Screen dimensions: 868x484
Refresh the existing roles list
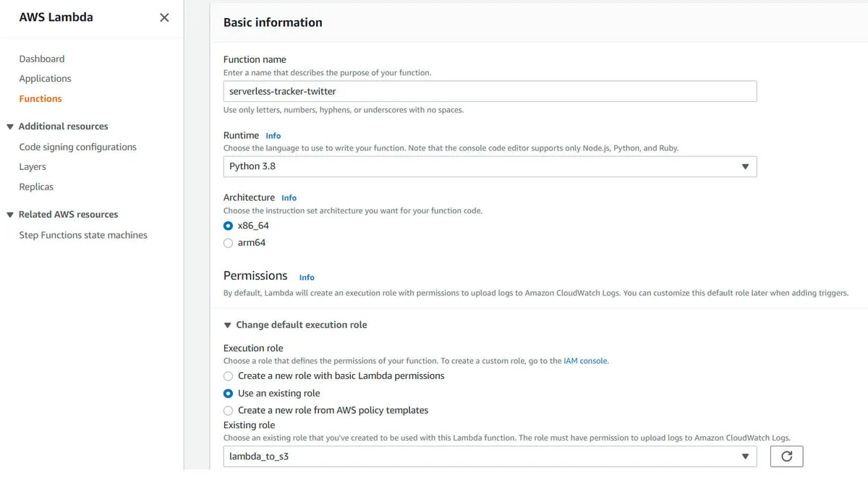tap(786, 457)
